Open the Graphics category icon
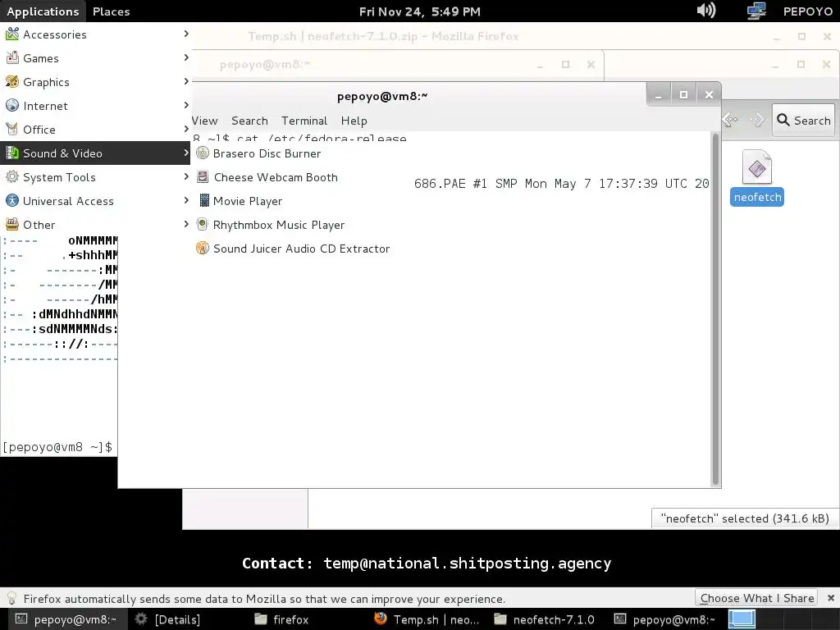The width and height of the screenshot is (840, 630). coord(11,82)
